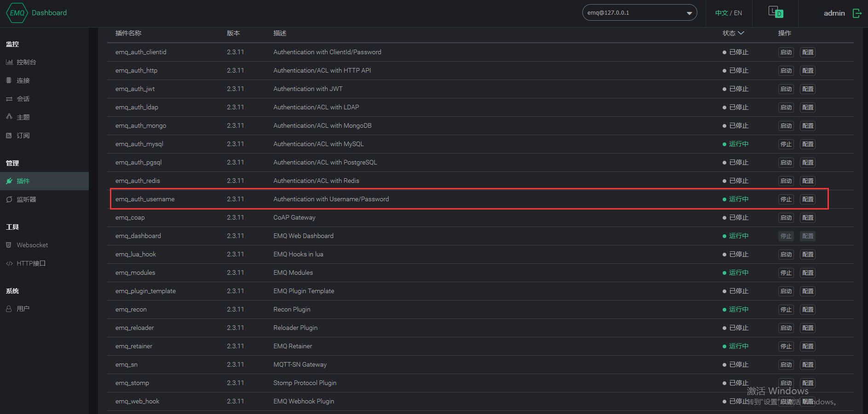
Task: Start the emq_sn plugin
Action: tap(786, 365)
